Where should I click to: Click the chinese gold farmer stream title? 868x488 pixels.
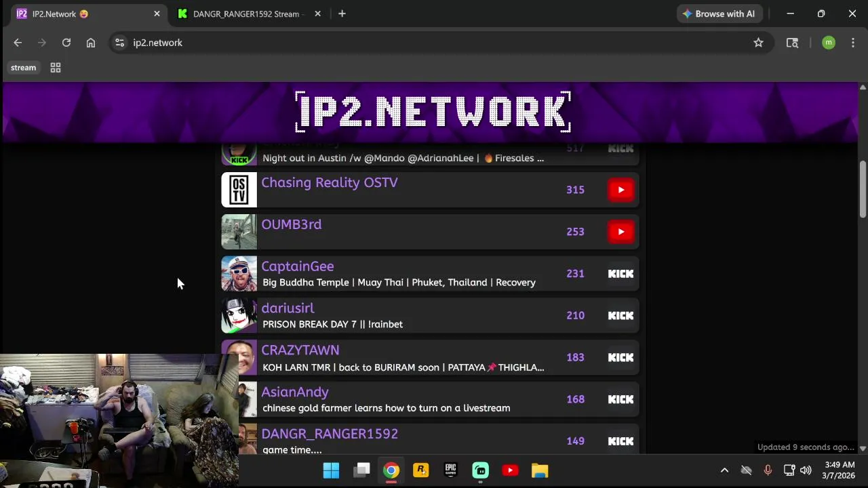coord(386,408)
